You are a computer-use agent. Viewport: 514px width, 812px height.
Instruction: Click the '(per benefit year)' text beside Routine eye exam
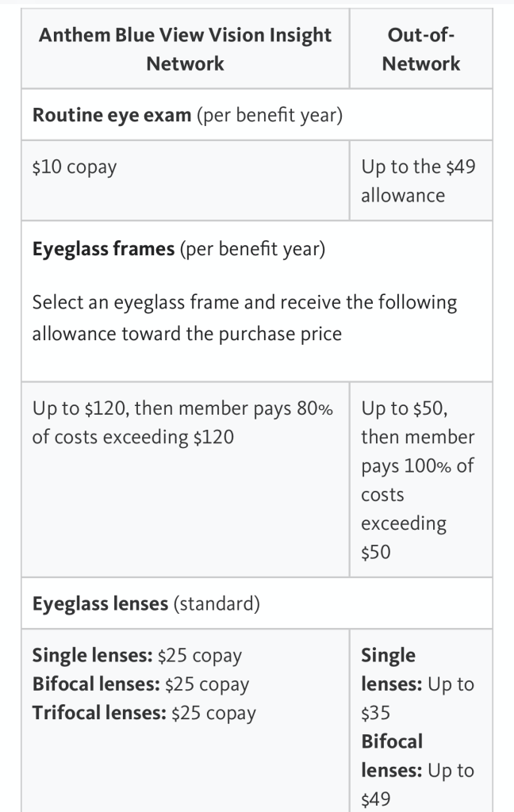pos(269,115)
